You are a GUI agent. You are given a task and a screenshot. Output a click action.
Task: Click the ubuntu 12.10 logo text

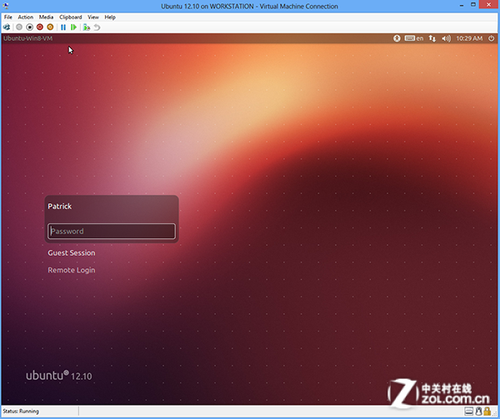(59, 375)
